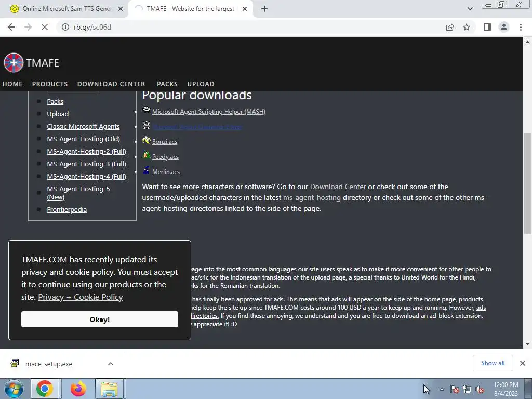Close the Microsoft Sam TTS tab
532x399 pixels.
click(121, 9)
